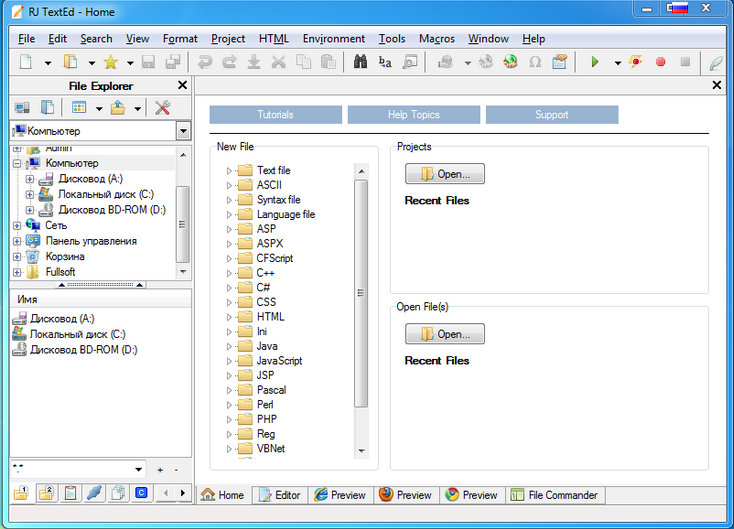Expand the Локальный диск (C:) tree node
Viewport: 734px width, 529px height.
29,194
